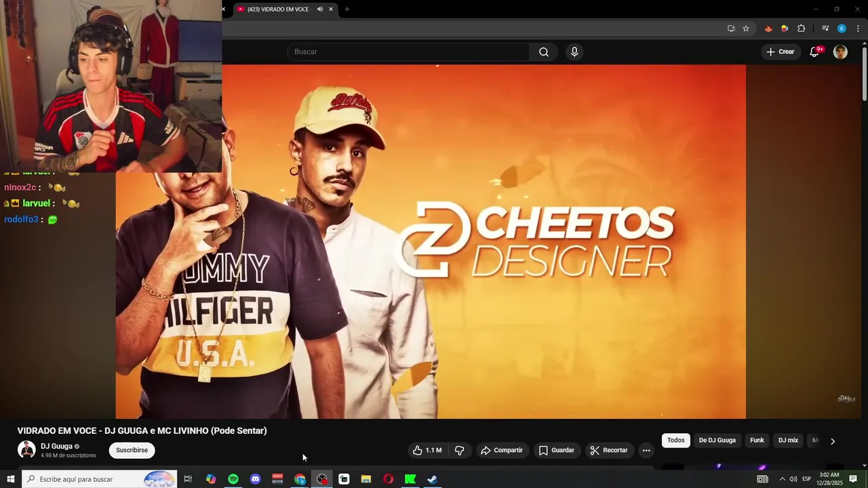Open a new browser tab

pyautogui.click(x=347, y=9)
